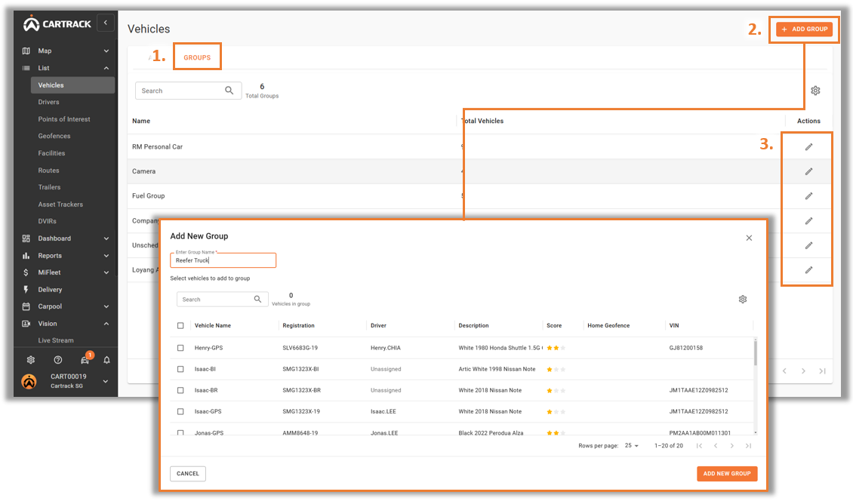Collapse the Cartrack sidebar with the chevron button
853x504 pixels.
point(106,23)
